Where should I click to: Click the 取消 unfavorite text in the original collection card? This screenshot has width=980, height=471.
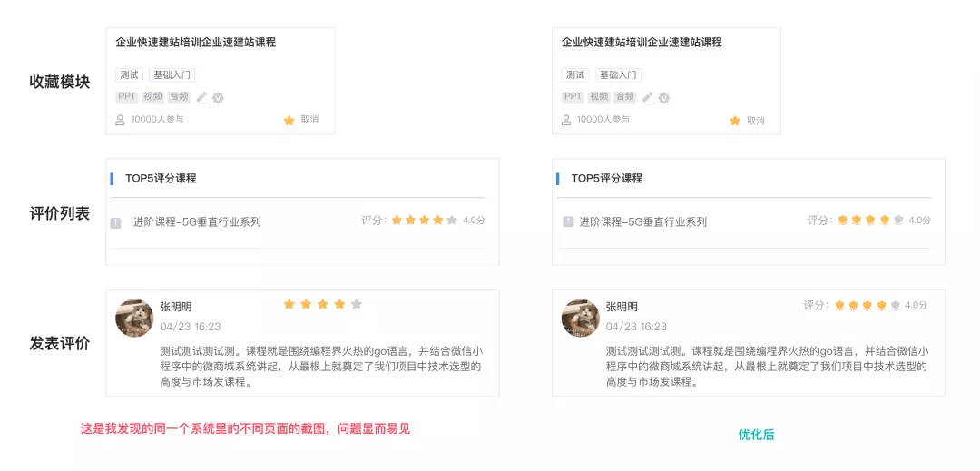pos(309,120)
